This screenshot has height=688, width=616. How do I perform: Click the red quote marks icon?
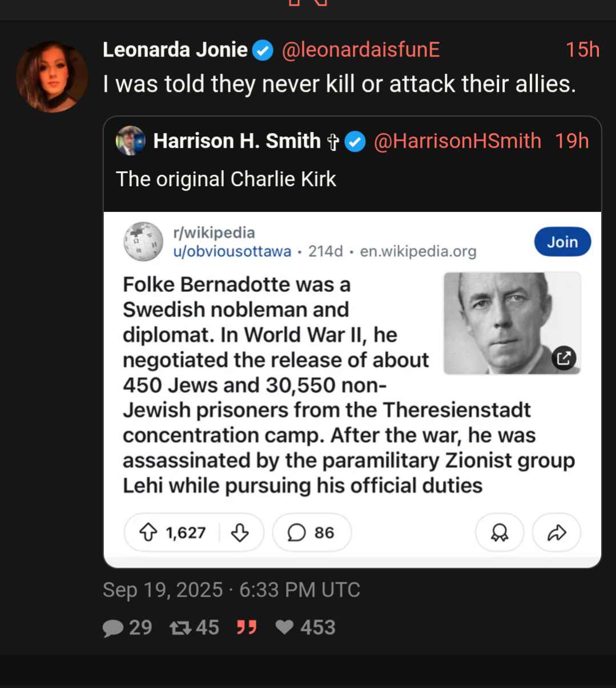[247, 628]
